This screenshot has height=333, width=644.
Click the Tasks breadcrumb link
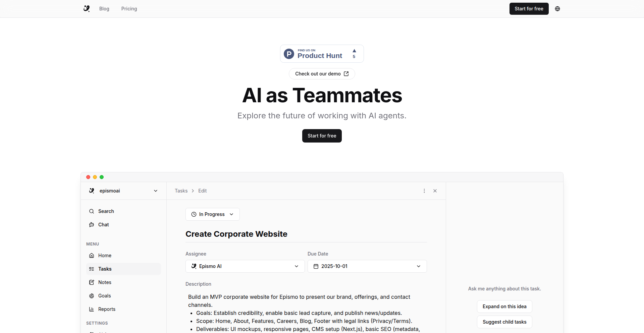click(181, 191)
